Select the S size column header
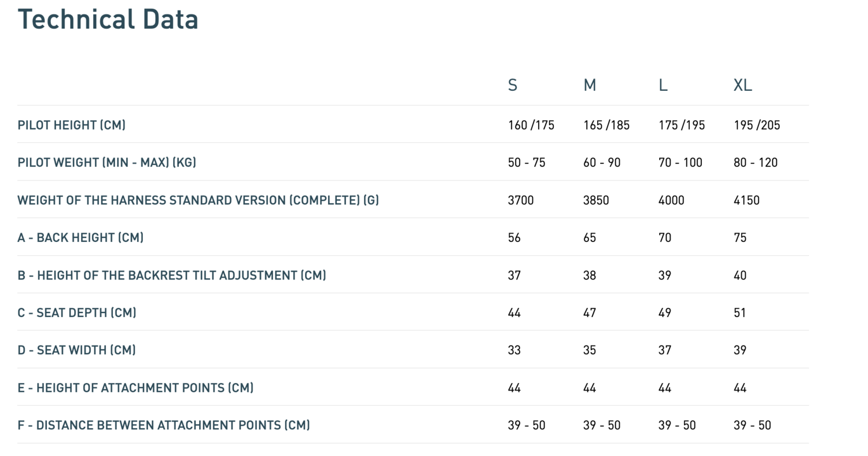Viewport: 868px width, 456px height. point(513,85)
